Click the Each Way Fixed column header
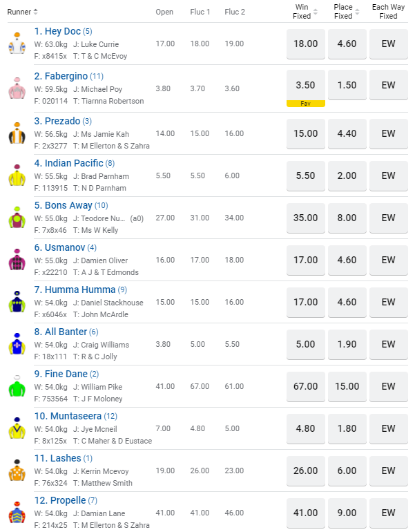The height and width of the screenshot is (532, 415). (388, 12)
